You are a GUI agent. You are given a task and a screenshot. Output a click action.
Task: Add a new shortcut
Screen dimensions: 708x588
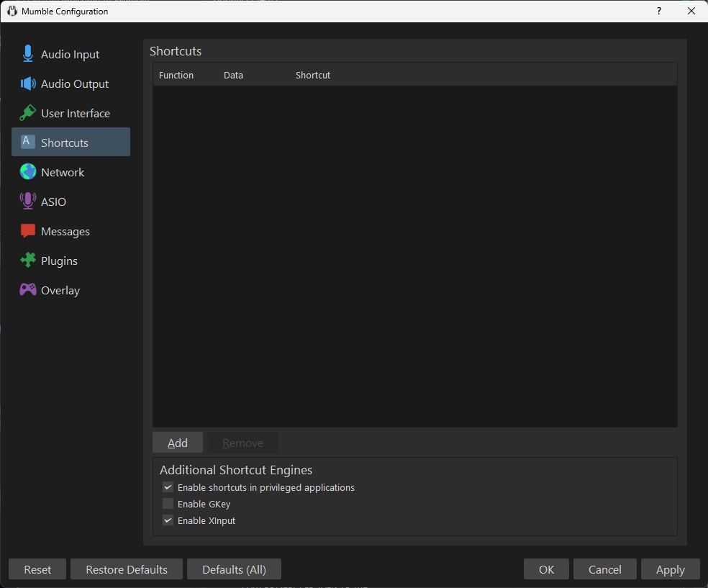177,442
